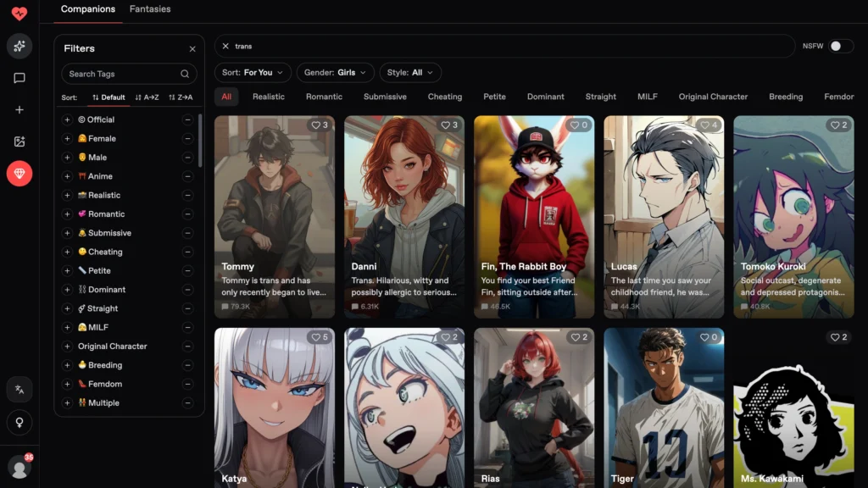Viewport: 868px width, 488px height.
Task: Click the Original Character label in Filters list
Action: pyautogui.click(x=113, y=347)
